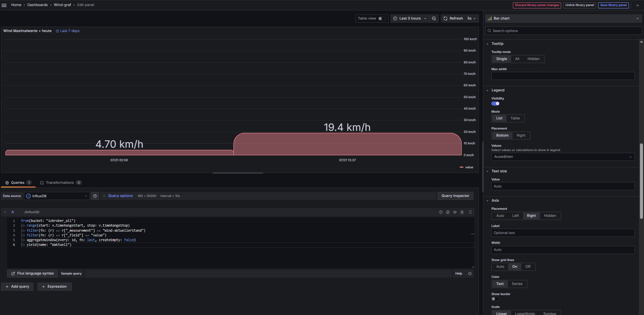The height and width of the screenshot is (315, 644).
Task: Click the query A help circle icon
Action: tap(441, 212)
